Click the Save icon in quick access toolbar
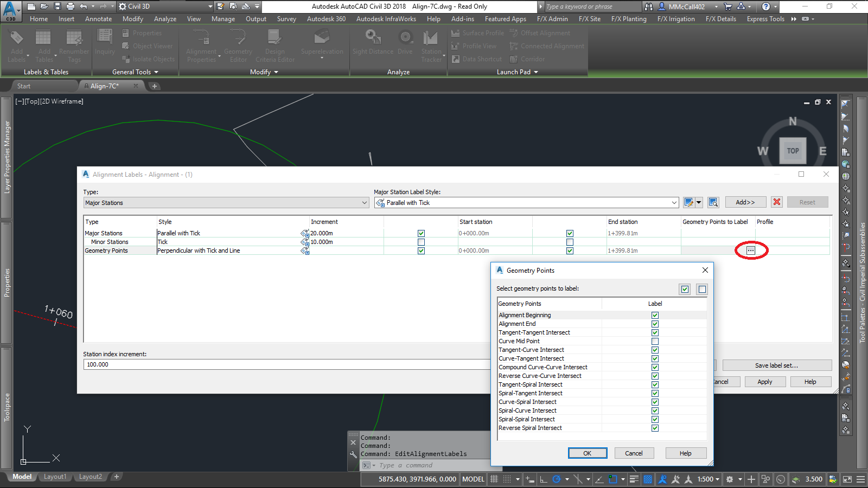This screenshot has height=488, width=868. [x=58, y=7]
